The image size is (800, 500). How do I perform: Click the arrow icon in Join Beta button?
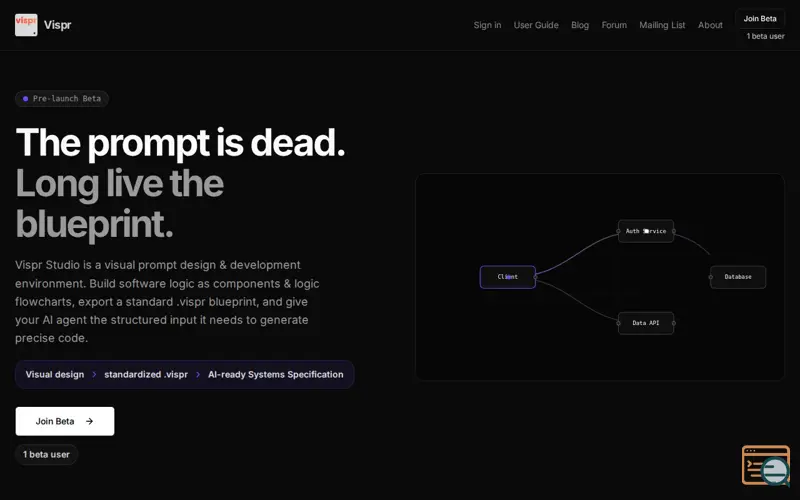coord(89,421)
